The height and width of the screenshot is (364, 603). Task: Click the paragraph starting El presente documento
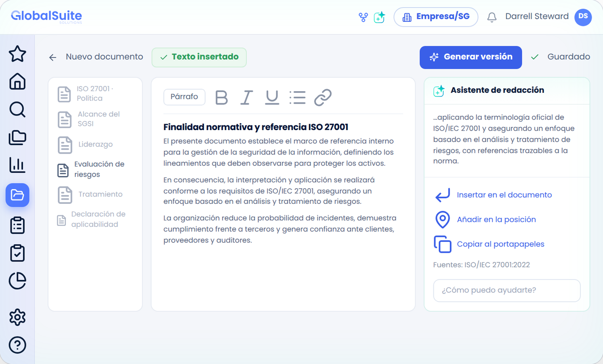tap(278, 152)
